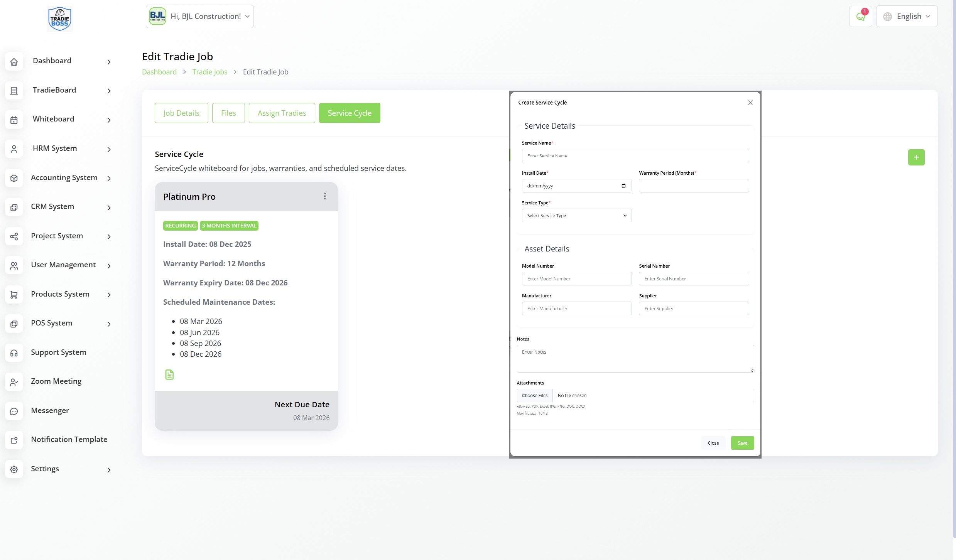Switch to the Job Details tab
This screenshot has height=560, width=956.
coord(181,113)
